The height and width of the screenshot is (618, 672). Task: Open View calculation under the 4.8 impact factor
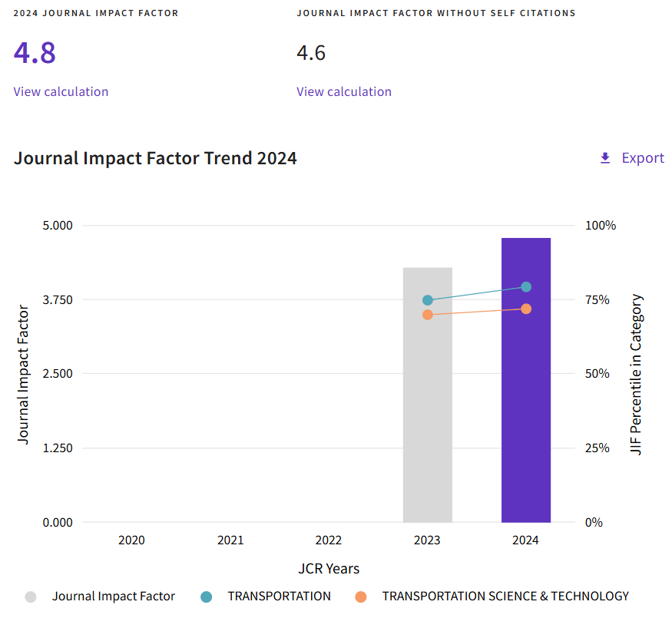pyautogui.click(x=61, y=91)
